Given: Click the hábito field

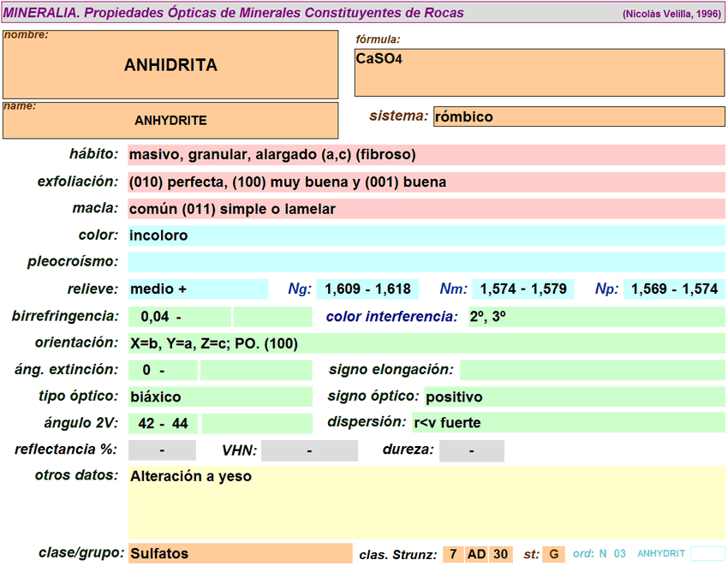Looking at the screenshot, I should point(426,155).
